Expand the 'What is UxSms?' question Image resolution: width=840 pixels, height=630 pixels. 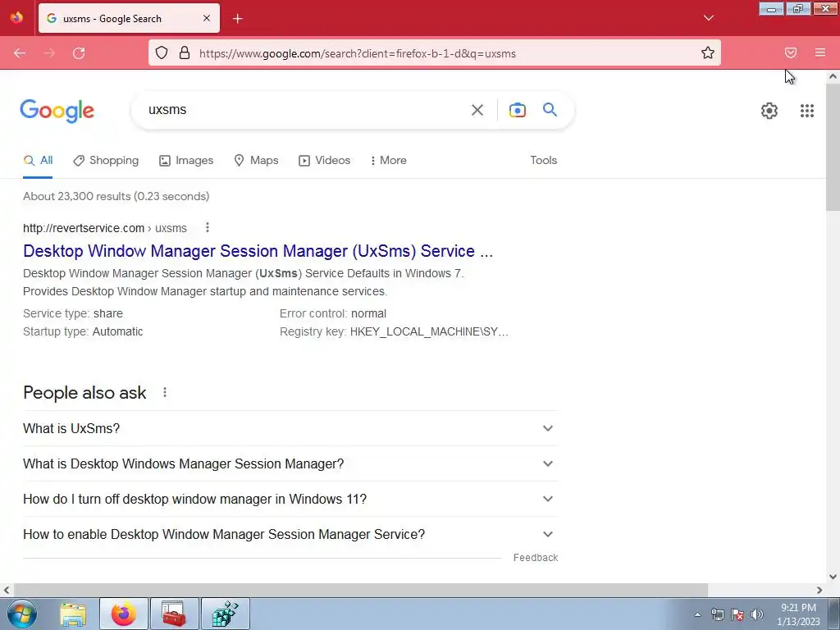pos(290,428)
